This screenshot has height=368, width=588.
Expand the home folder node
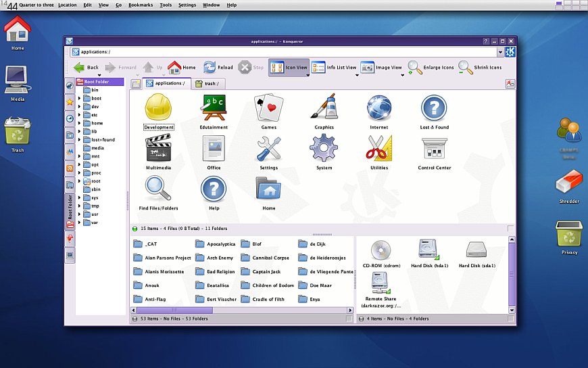coord(79,123)
